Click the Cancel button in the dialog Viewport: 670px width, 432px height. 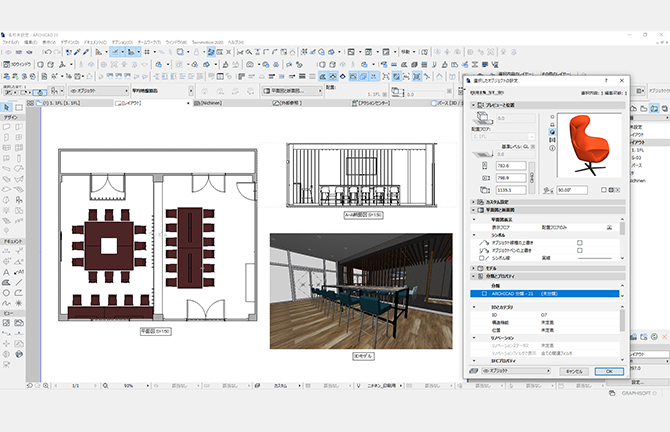(574, 371)
